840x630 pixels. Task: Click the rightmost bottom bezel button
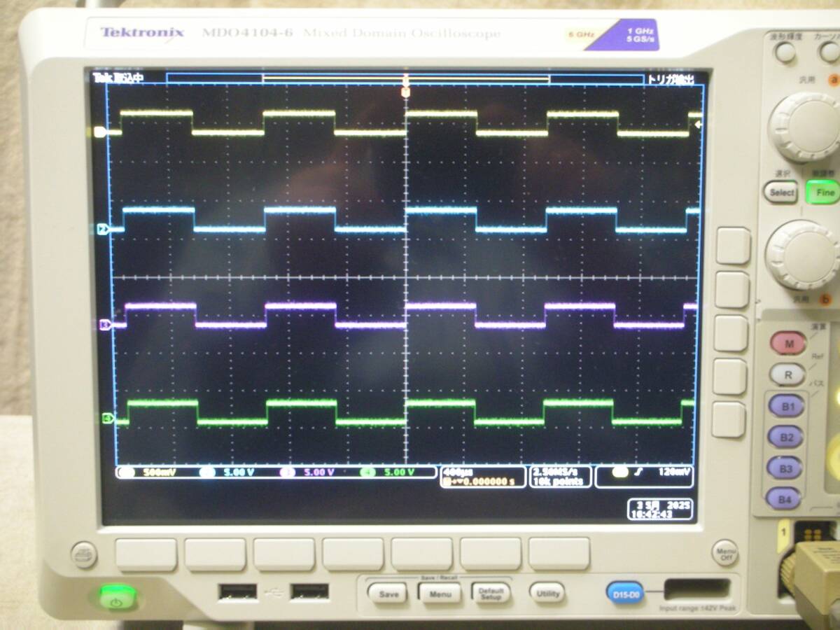point(559,554)
